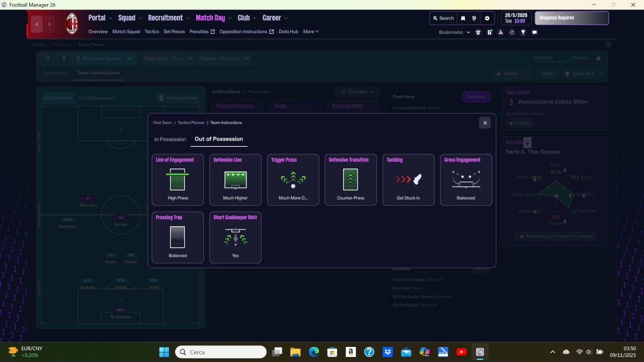Viewport: 644px width, 362px height.
Task: Open the Match Day menu
Action: [x=213, y=18]
